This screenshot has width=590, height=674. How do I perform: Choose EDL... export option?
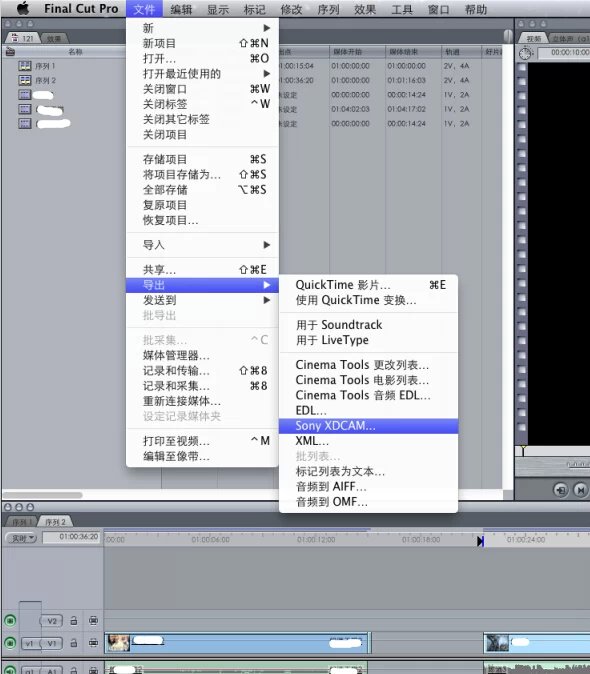pyautogui.click(x=369, y=411)
